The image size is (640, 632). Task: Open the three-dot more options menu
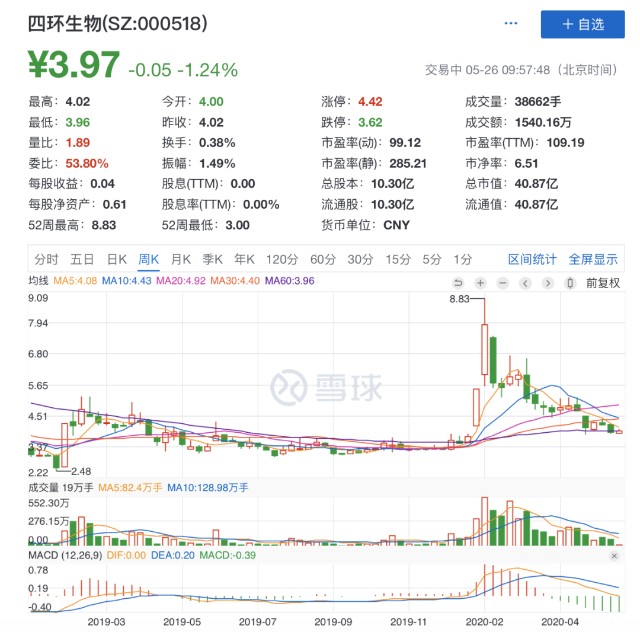point(511,24)
